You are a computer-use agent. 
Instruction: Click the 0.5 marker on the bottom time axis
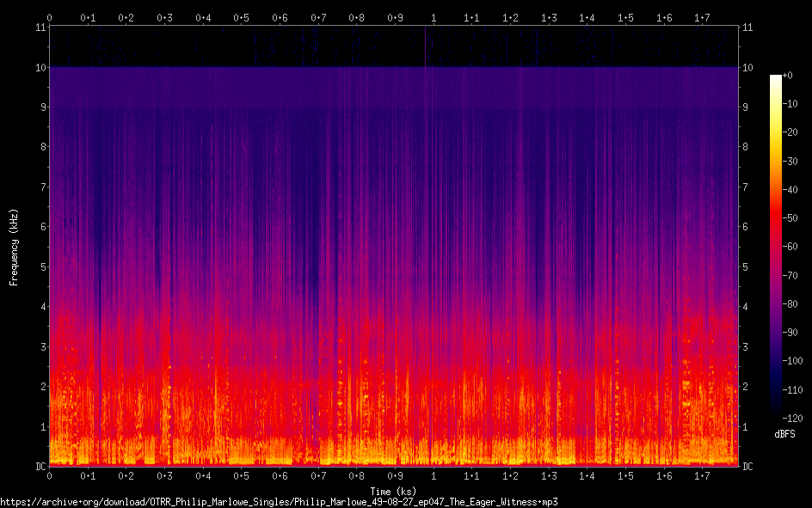(241, 475)
